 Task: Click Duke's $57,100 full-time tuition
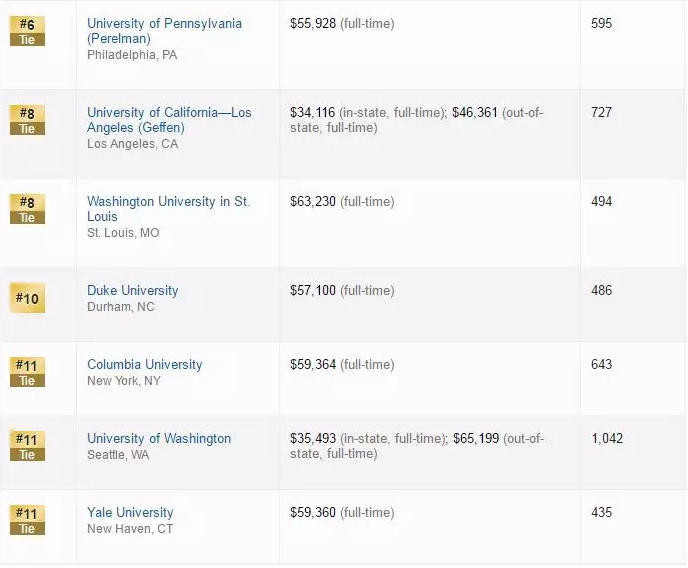point(312,290)
